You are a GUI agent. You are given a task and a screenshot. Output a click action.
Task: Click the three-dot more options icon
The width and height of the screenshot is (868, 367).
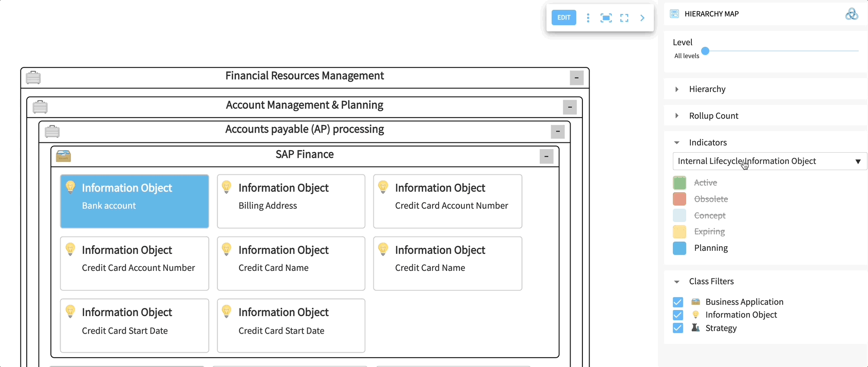click(x=588, y=18)
